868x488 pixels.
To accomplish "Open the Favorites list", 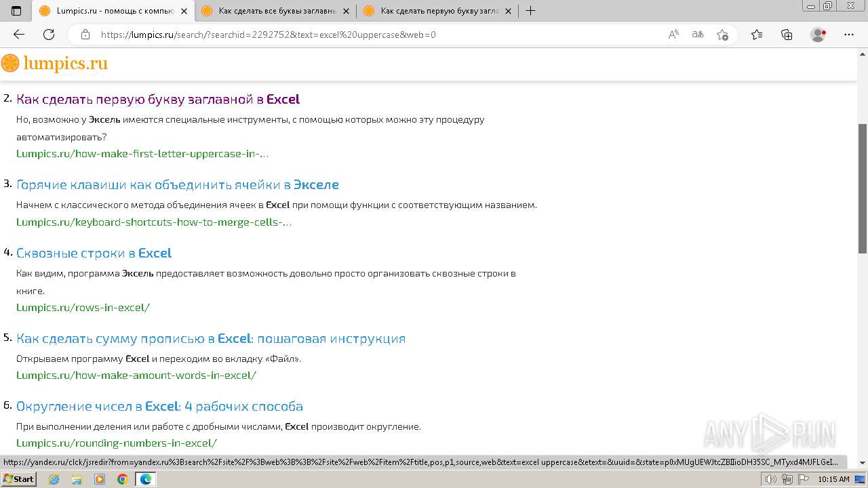I will tap(757, 35).
